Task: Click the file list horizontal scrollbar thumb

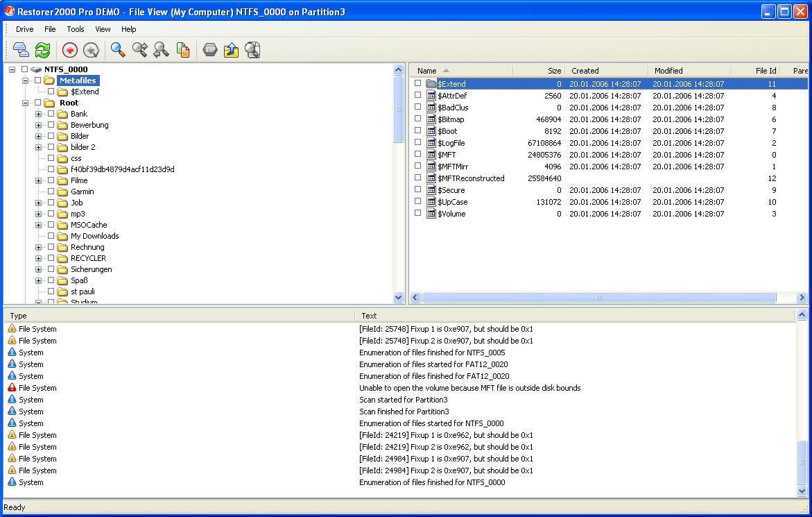Action: 598,297
